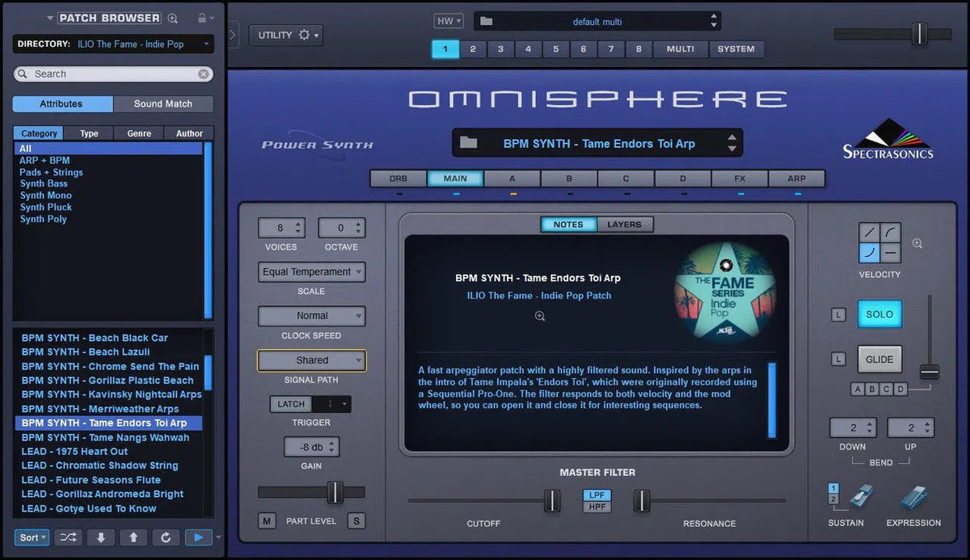Switch to the FX tab
Image resolution: width=970 pixels, height=560 pixels.
(740, 179)
